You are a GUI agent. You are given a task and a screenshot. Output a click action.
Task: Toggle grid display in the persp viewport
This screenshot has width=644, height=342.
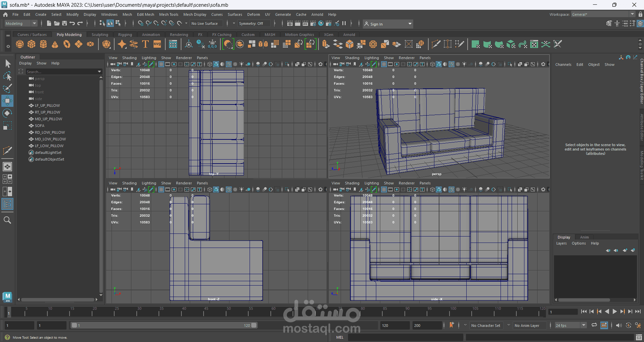pyautogui.click(x=384, y=64)
